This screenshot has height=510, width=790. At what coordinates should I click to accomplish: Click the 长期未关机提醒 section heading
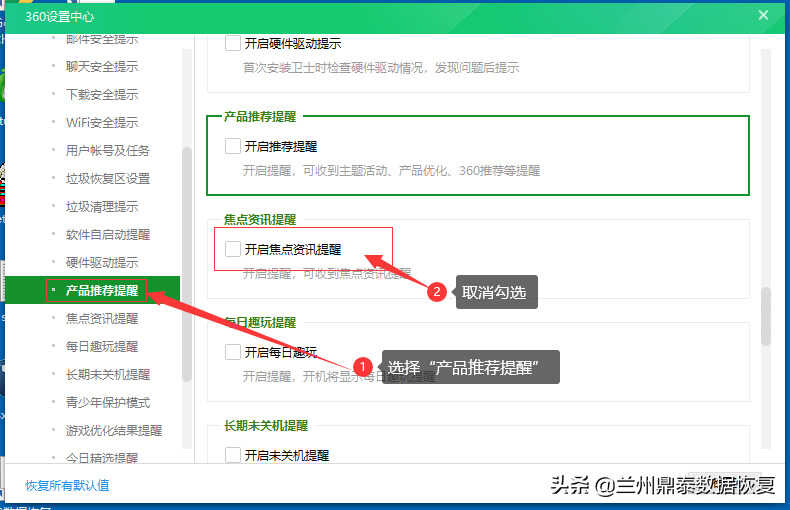click(266, 426)
